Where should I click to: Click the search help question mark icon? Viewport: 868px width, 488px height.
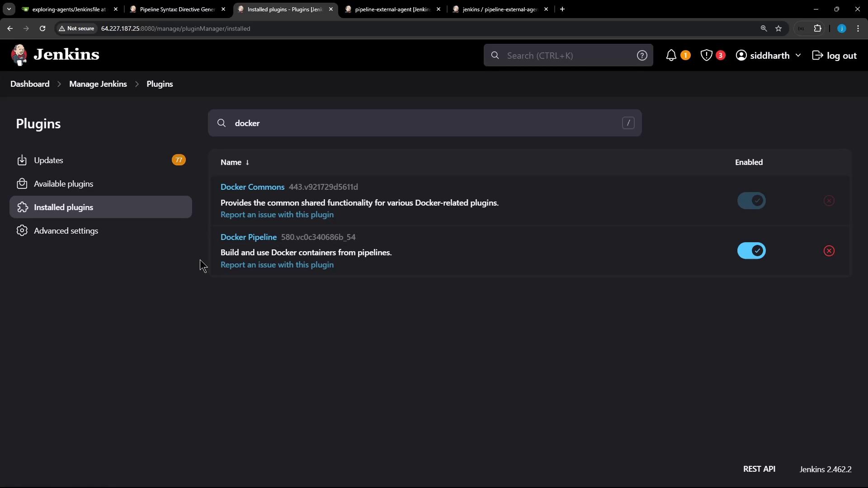click(x=642, y=55)
